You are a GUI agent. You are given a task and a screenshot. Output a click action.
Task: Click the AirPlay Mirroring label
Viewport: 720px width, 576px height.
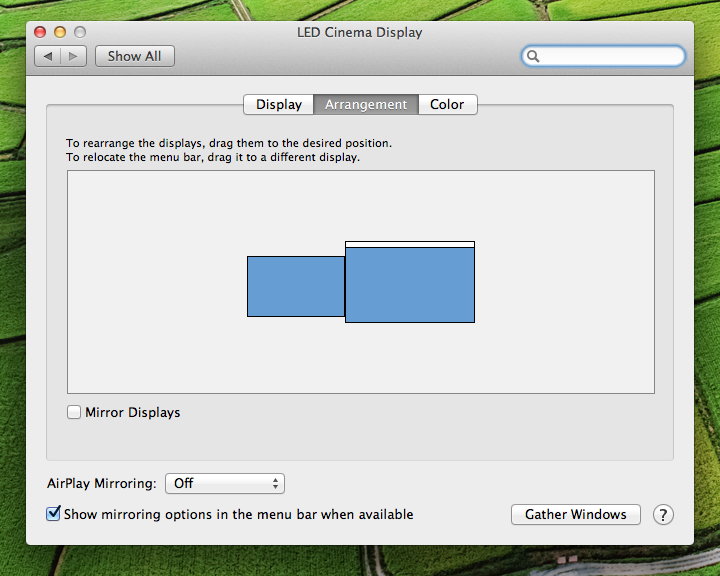pyautogui.click(x=101, y=483)
